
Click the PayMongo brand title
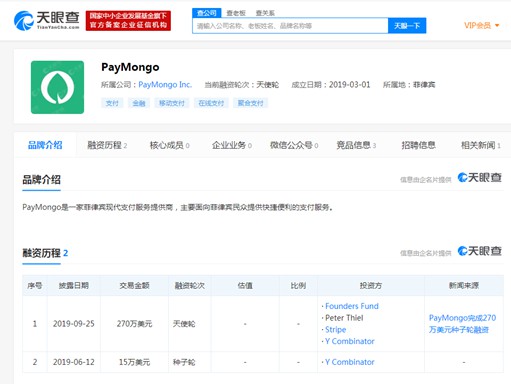point(130,67)
